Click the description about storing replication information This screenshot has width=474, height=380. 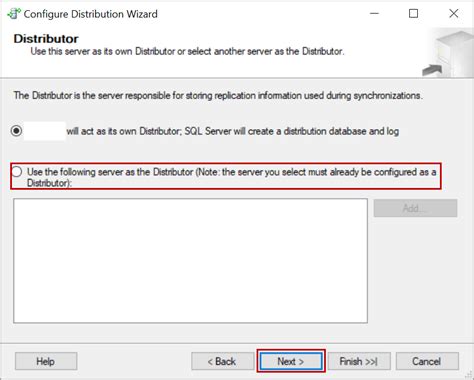tap(218, 96)
